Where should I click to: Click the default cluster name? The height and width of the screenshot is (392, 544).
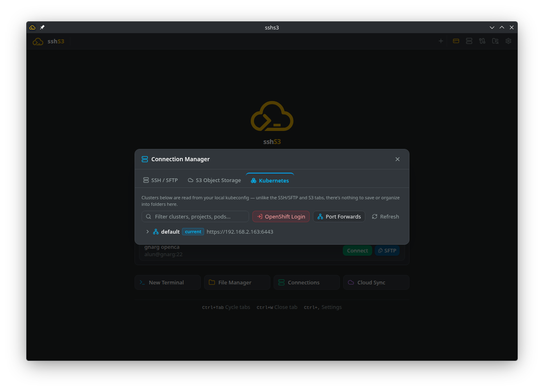[x=170, y=232]
